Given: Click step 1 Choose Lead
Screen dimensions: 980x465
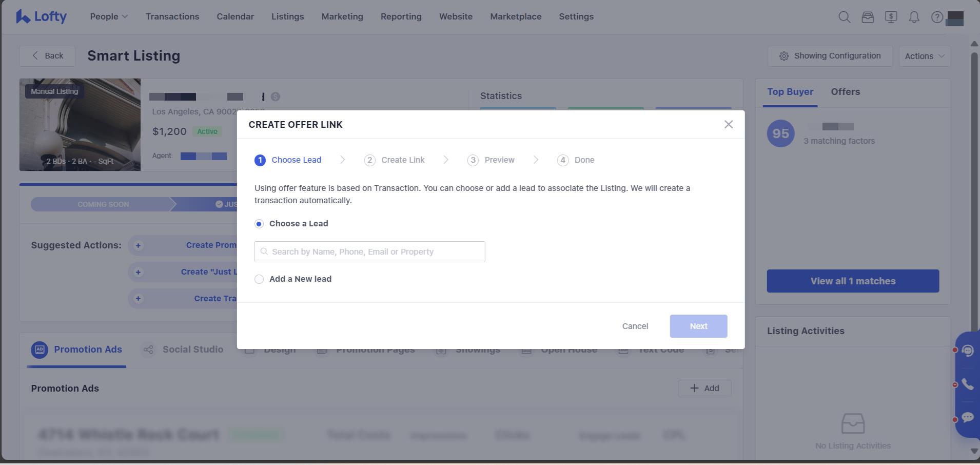Looking at the screenshot, I should pyautogui.click(x=288, y=160).
